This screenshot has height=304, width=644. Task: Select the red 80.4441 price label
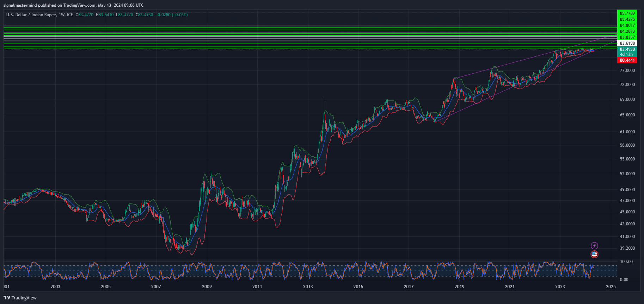(x=627, y=60)
